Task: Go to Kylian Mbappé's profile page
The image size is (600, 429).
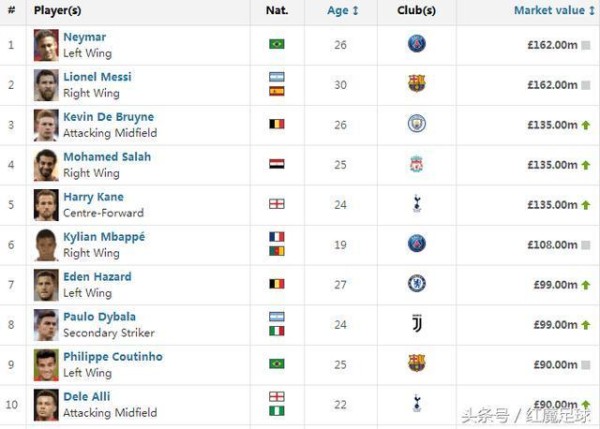Action: [x=104, y=237]
